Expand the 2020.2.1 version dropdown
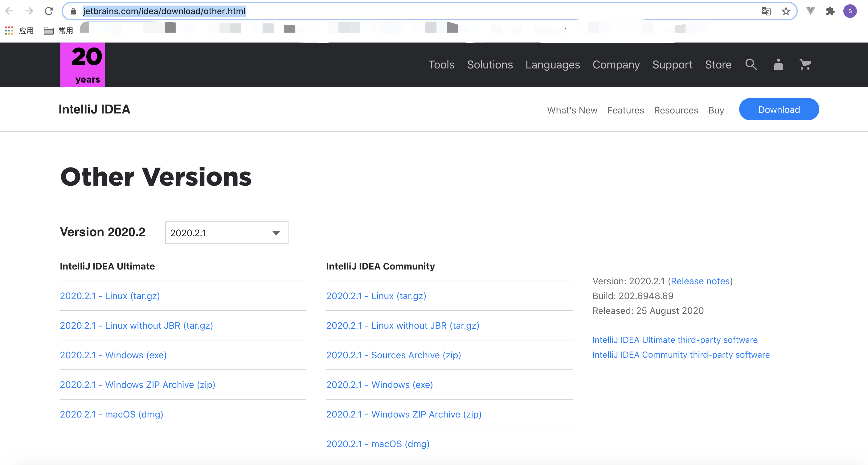The width and height of the screenshot is (868, 465). (x=227, y=233)
